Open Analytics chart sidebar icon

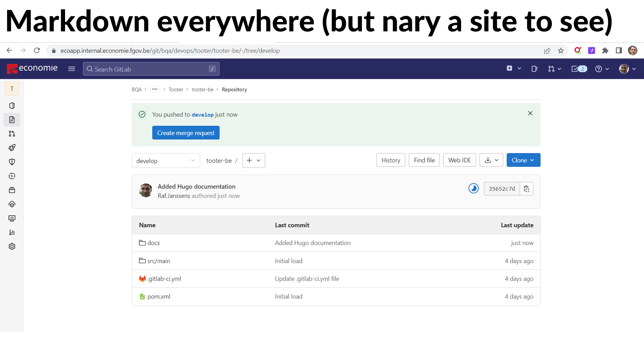coord(12,232)
